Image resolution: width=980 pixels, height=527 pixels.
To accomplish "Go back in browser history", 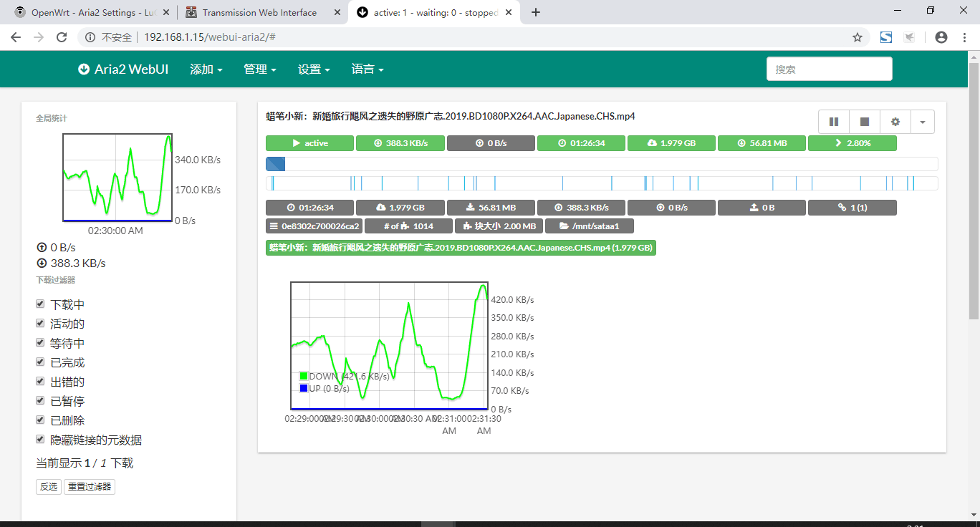I will pos(16,37).
